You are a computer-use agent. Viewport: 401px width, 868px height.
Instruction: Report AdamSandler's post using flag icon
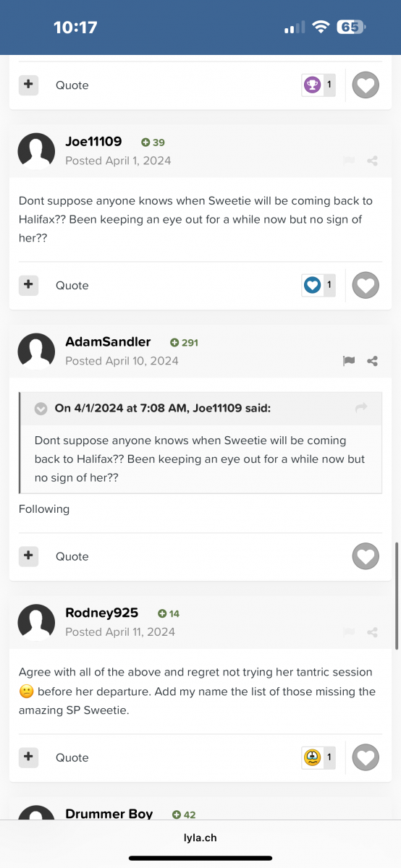pyautogui.click(x=349, y=361)
